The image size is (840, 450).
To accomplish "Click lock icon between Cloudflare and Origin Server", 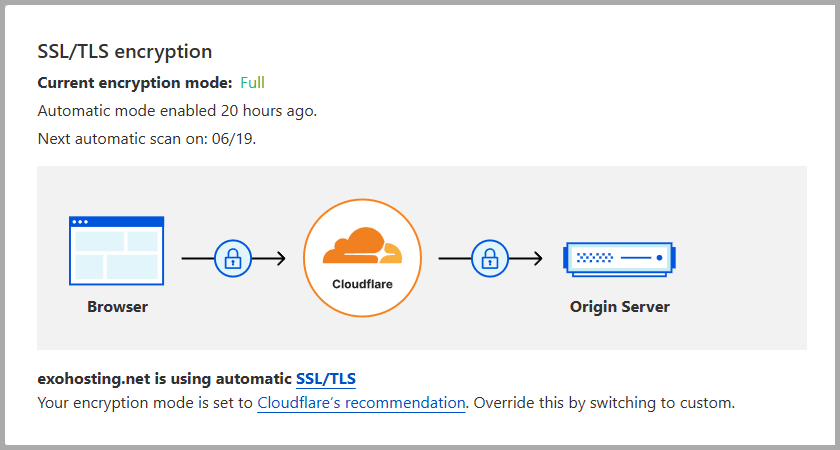I will 490,259.
